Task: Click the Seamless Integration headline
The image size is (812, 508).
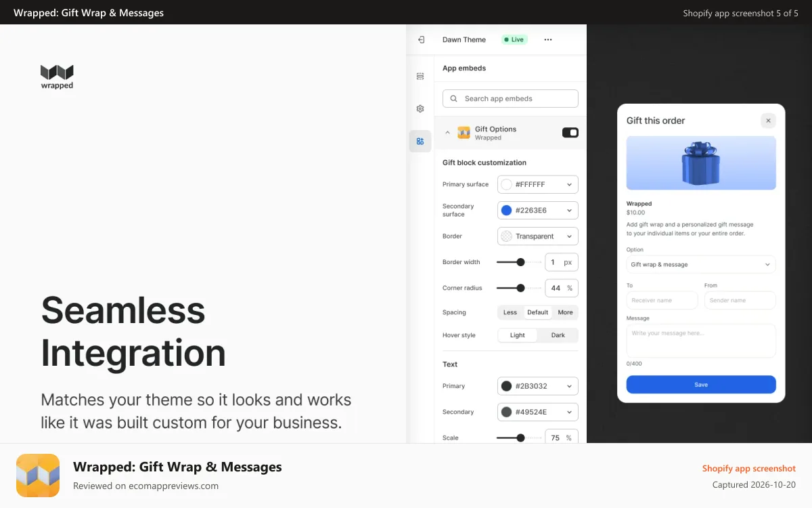Action: [x=133, y=332]
